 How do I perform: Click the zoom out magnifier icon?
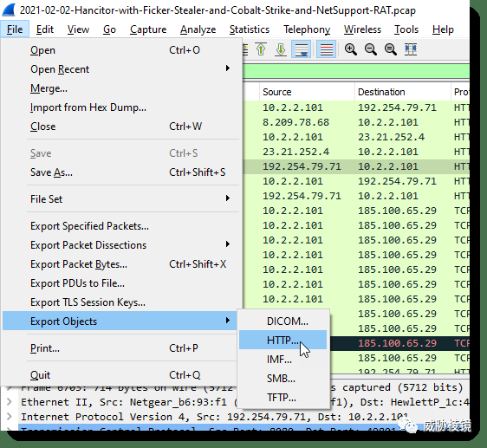pyautogui.click(x=371, y=49)
